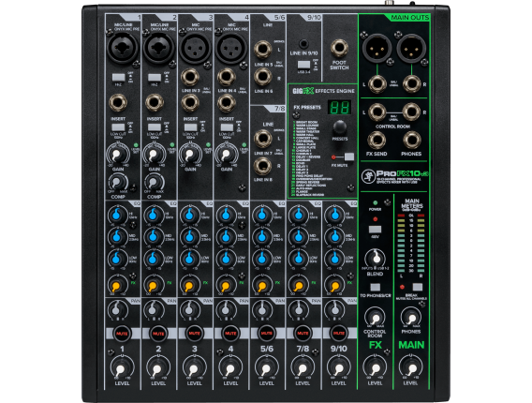This screenshot has width=532, height=403.
Task: Toggle channel 1 Low Cut switch
Action: point(118,127)
